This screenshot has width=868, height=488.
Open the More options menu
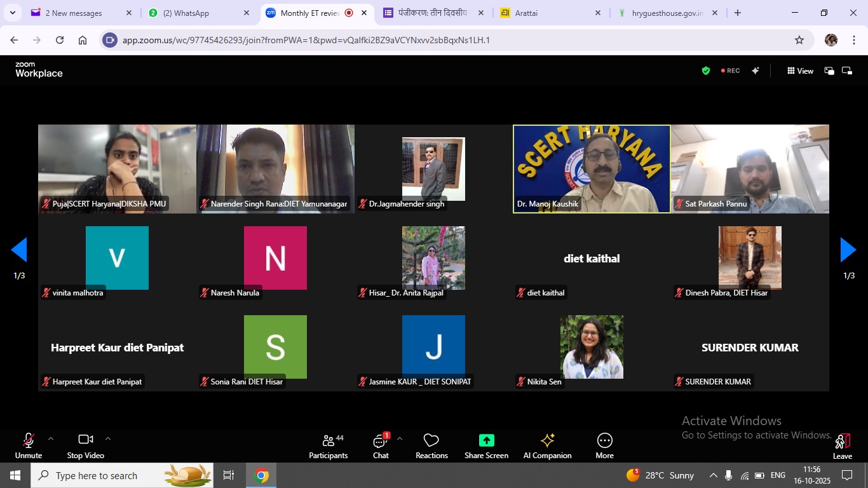(x=604, y=446)
